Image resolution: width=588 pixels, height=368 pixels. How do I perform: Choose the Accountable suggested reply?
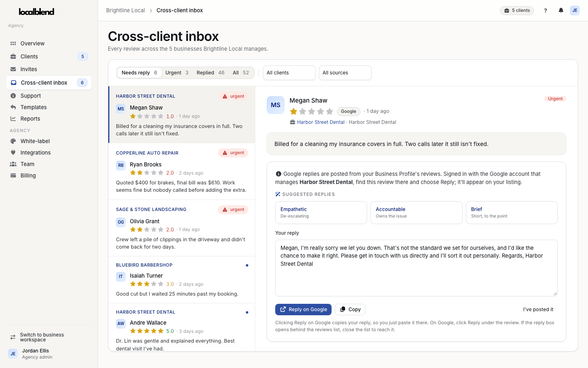pos(416,213)
